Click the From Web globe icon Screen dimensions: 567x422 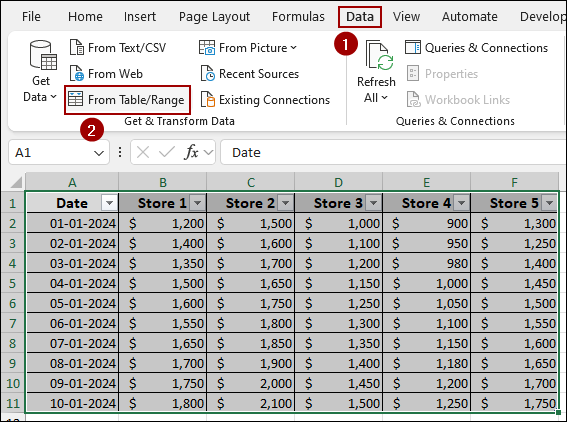pyautogui.click(x=76, y=73)
